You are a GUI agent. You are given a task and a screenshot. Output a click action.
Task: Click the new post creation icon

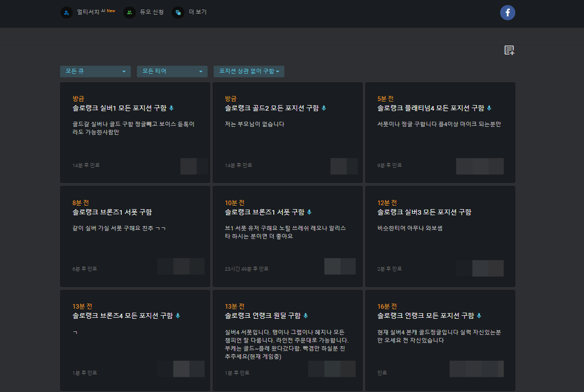click(509, 50)
